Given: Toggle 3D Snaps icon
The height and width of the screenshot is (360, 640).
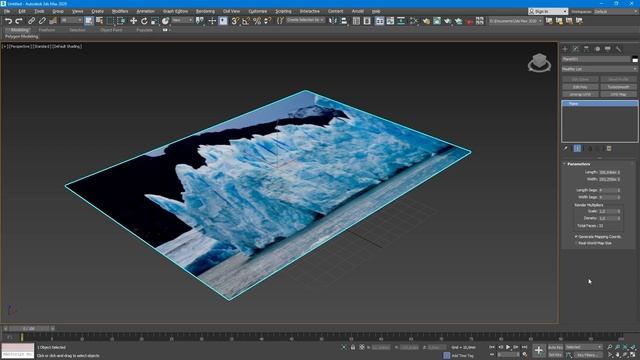Looking at the screenshot, I should click(235, 21).
